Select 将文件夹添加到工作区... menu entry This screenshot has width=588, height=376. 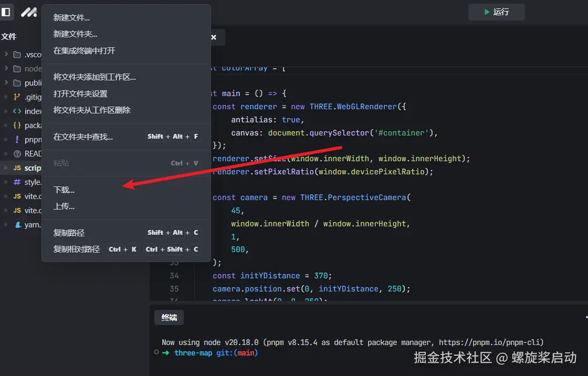tap(126, 77)
